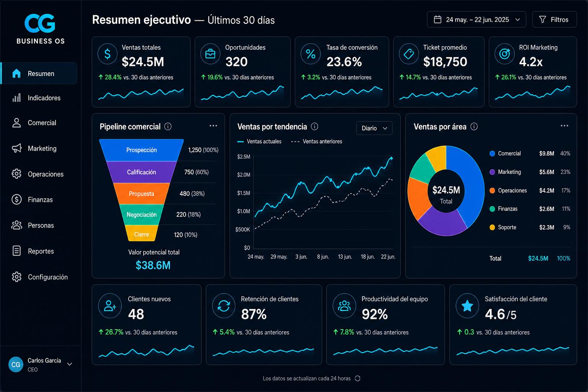Click 28.4% change on Ventas totales
Viewport: 588px width, 392px height.
pos(110,77)
